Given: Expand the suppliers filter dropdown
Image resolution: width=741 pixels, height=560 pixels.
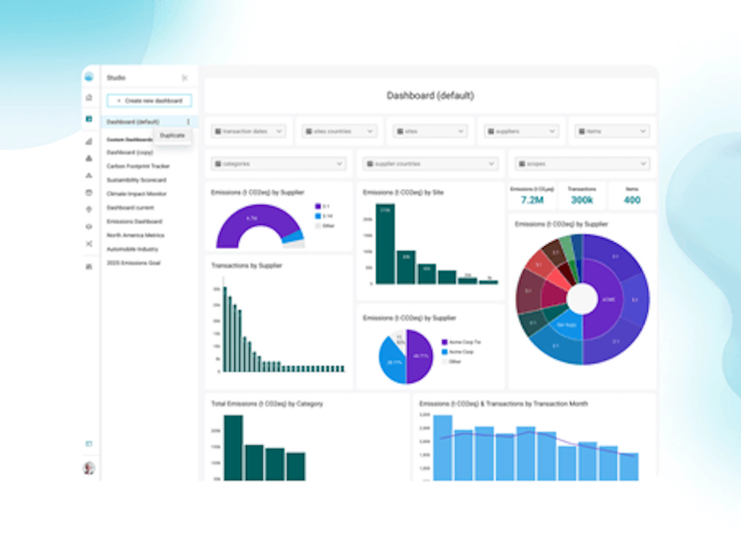Looking at the screenshot, I should coord(521,131).
